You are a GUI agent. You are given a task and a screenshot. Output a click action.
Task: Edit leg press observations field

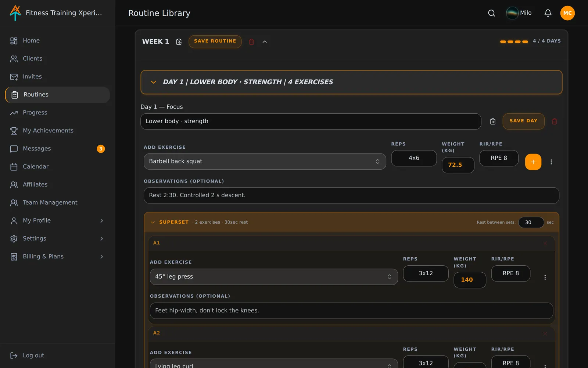click(351, 311)
